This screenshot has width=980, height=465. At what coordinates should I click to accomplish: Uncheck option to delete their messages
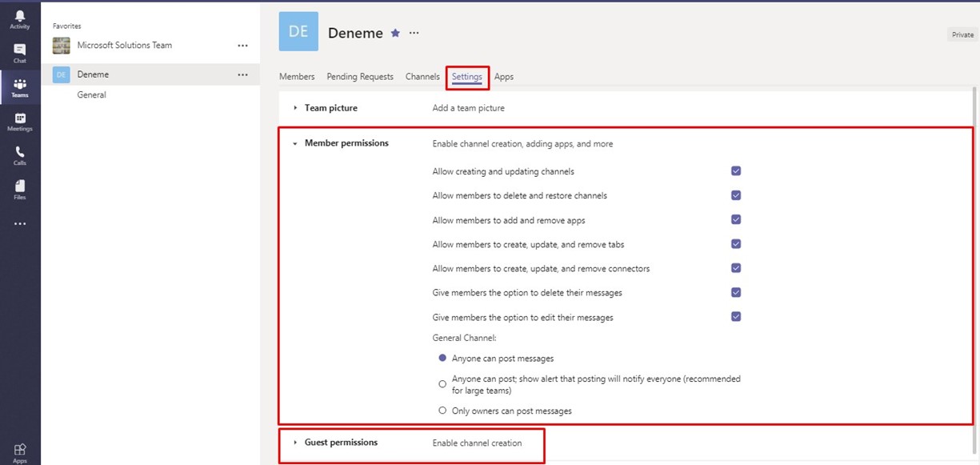pos(736,292)
